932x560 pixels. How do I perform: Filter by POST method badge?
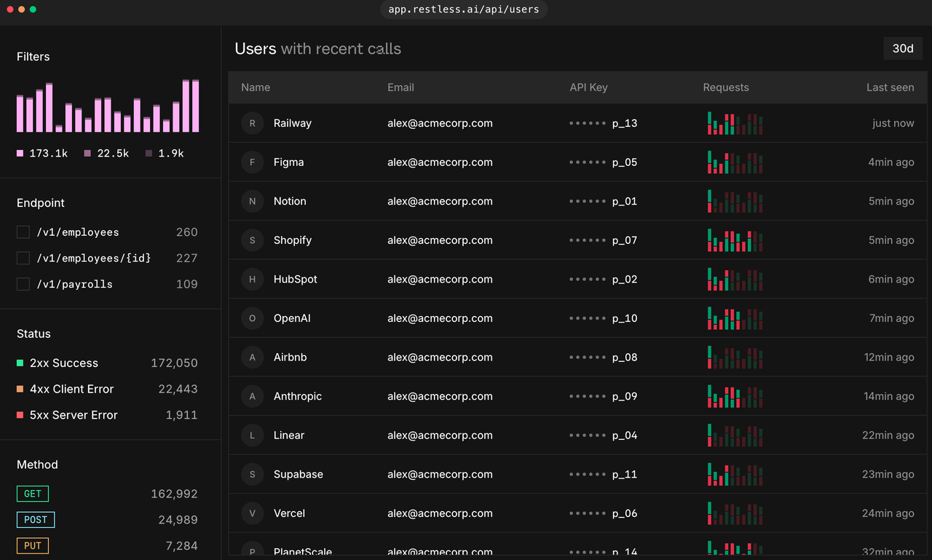[x=36, y=520]
